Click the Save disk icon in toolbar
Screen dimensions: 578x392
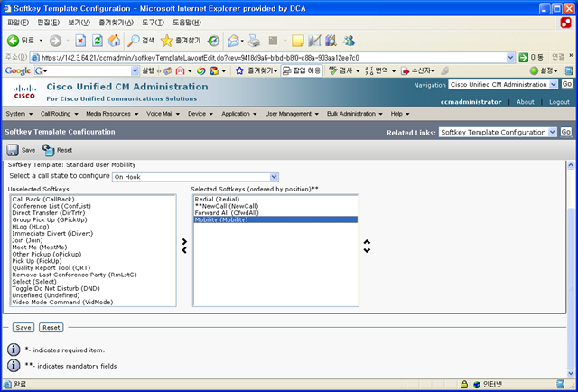point(13,150)
